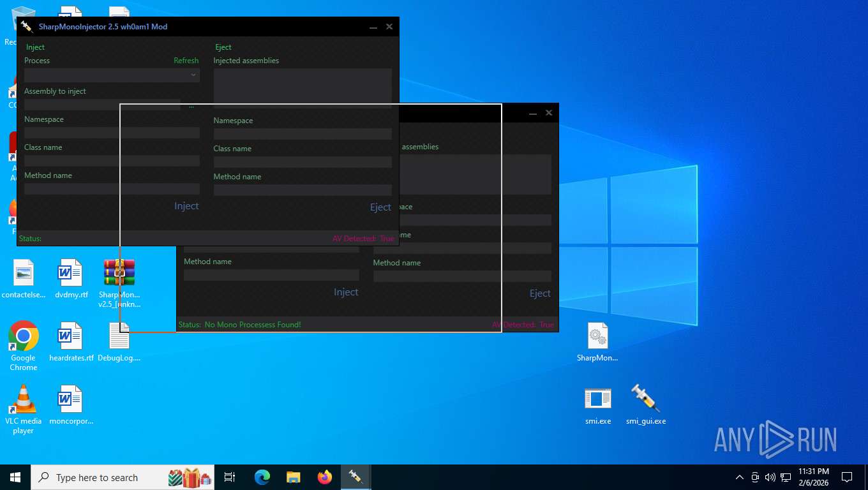Focus the Inject Namespace field in front window
The width and height of the screenshot is (868, 490).
coord(112,133)
